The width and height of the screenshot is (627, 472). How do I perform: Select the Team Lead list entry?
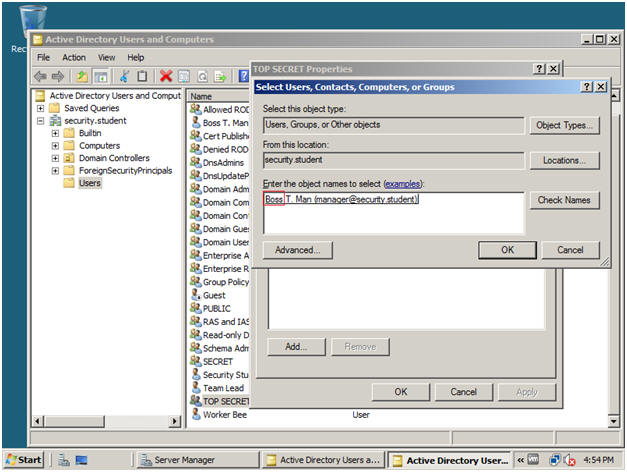pyautogui.click(x=223, y=388)
